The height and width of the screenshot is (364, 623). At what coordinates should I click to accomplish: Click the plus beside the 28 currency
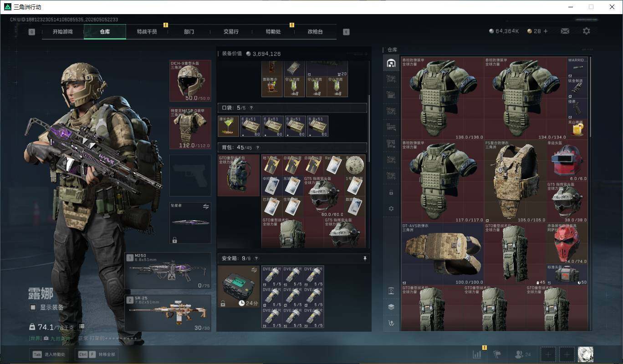(546, 31)
